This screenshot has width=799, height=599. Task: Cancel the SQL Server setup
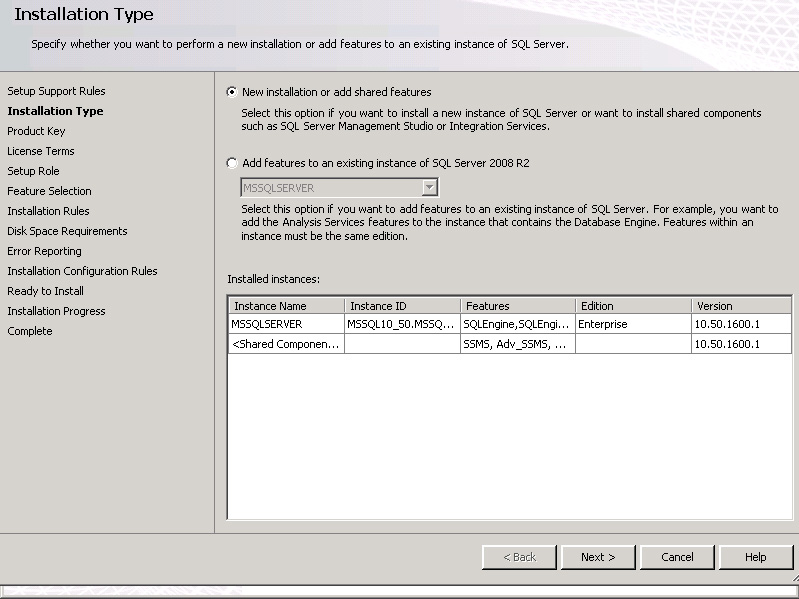point(677,557)
